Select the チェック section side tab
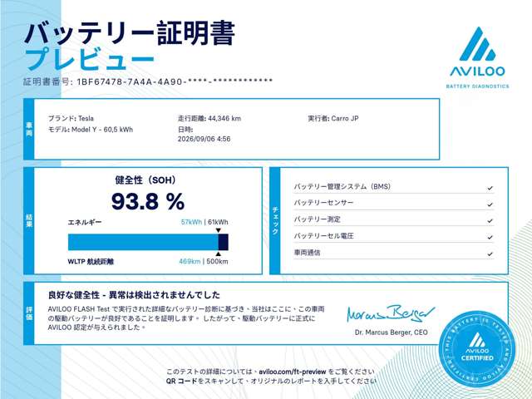532x399 pixels. tap(275, 220)
